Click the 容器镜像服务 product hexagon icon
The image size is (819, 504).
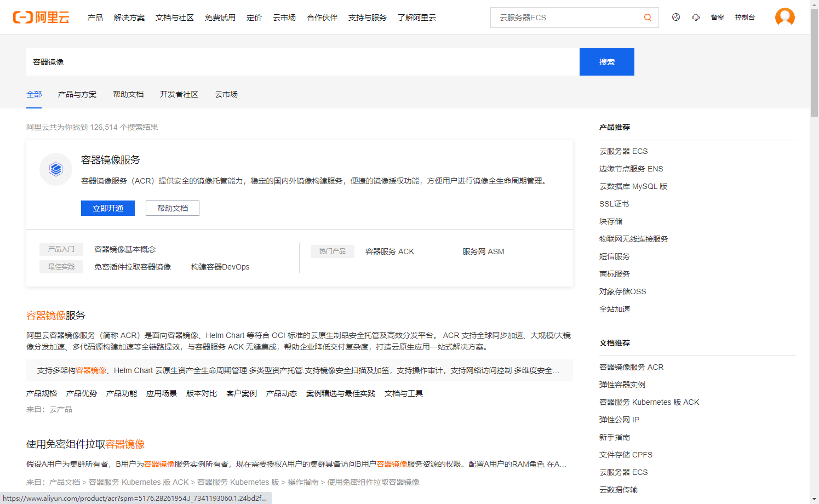coord(55,169)
